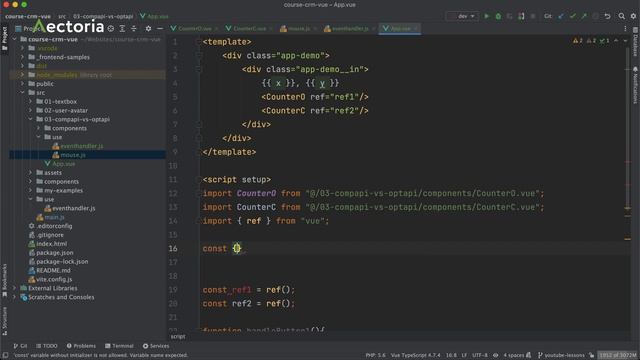The height and width of the screenshot is (360, 640).
Task: Select index.html in project tree
Action: [51, 244]
